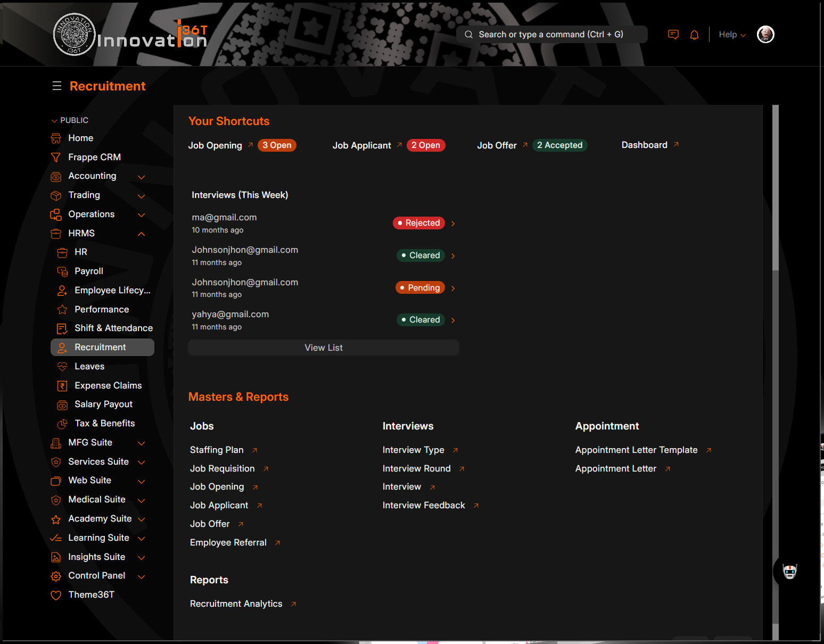Toggle the sidebar hamburger menu icon
Image resolution: width=824 pixels, height=644 pixels.
coord(57,86)
